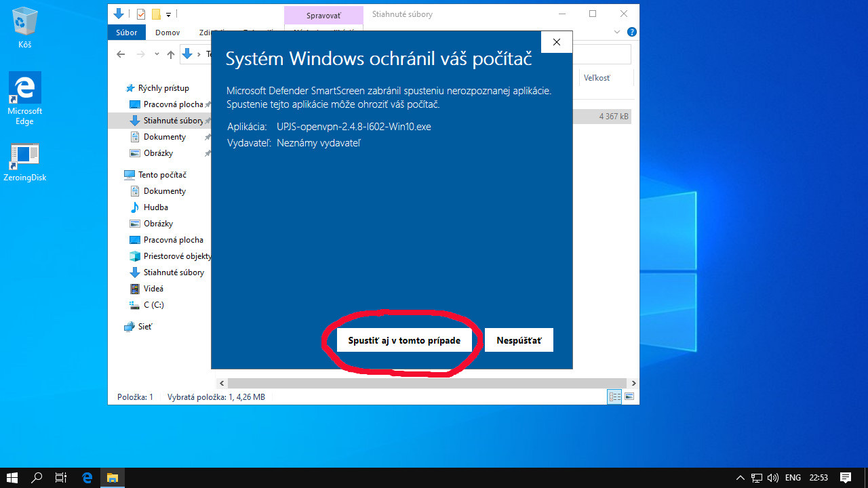Select Tento počítač in navigation pane
This screenshot has height=488, width=868.
click(x=162, y=175)
